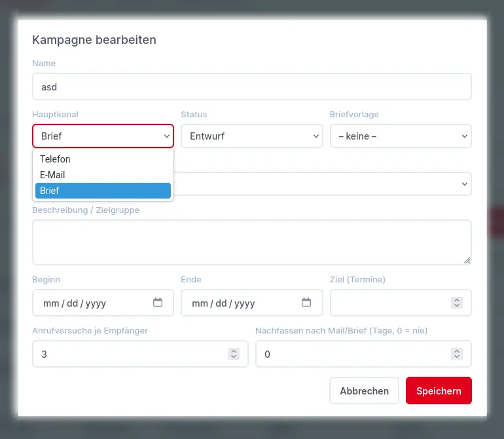Expand the Briefvorlage dropdown showing keine
The height and width of the screenshot is (439, 504).
tap(401, 136)
